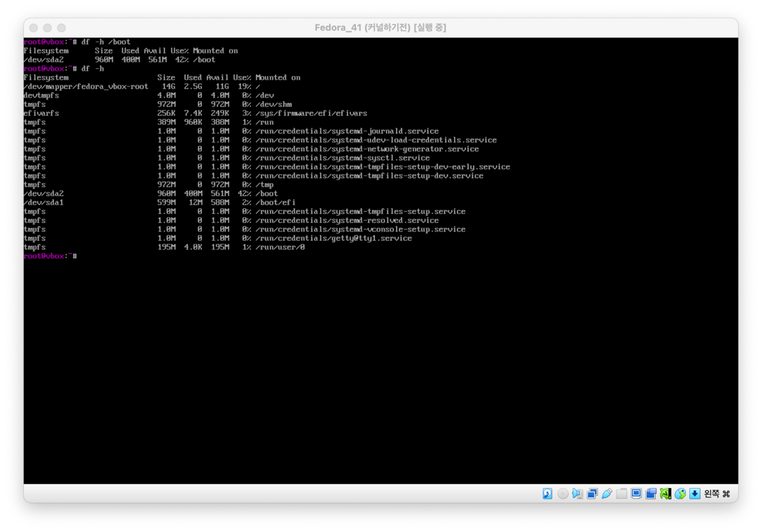Image resolution: width=762 pixels, height=532 pixels.
Task: Click the /dev/mapper/fedora_vbox-root filesystem entry
Action: point(86,86)
